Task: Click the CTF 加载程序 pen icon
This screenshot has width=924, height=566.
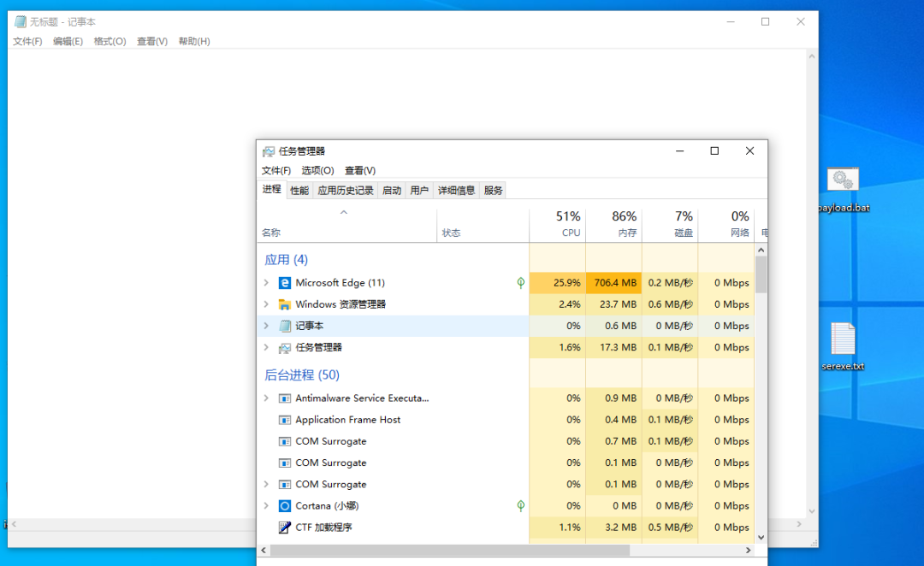Action: [285, 528]
